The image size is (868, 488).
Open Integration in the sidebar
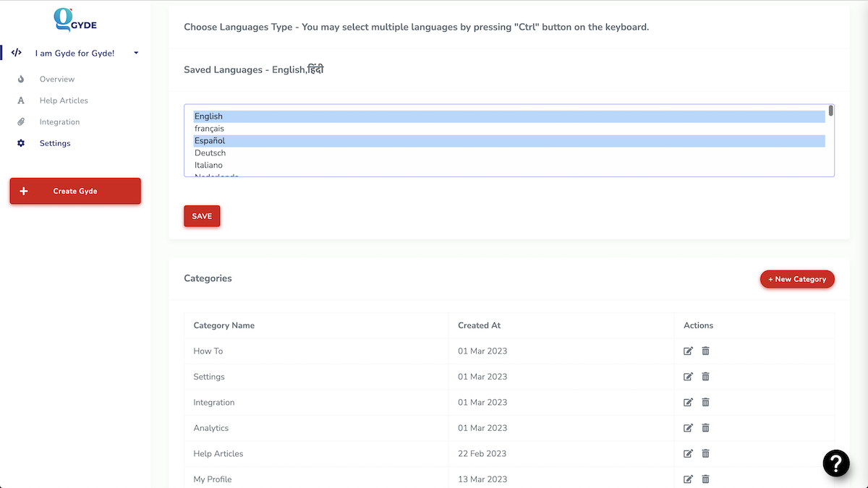(x=59, y=122)
